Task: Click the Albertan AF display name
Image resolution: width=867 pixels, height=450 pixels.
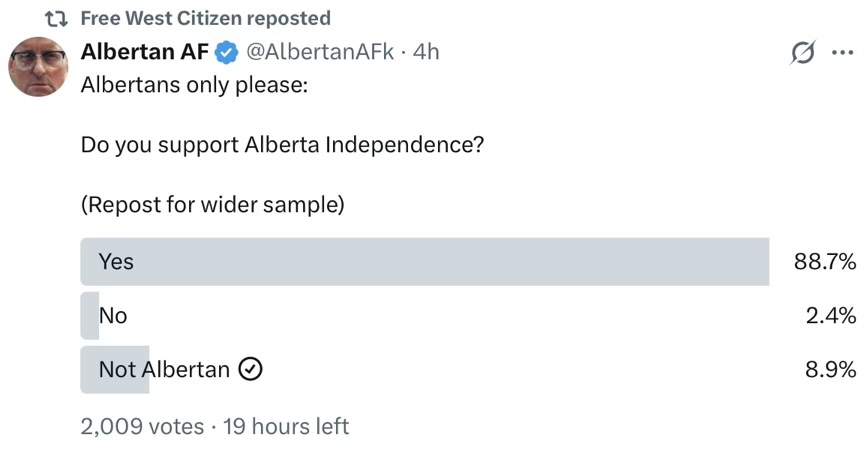Action: click(x=145, y=52)
